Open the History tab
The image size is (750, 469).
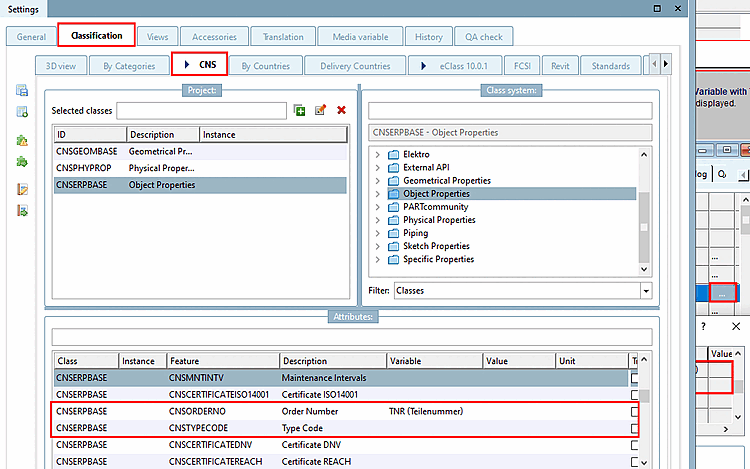click(429, 37)
